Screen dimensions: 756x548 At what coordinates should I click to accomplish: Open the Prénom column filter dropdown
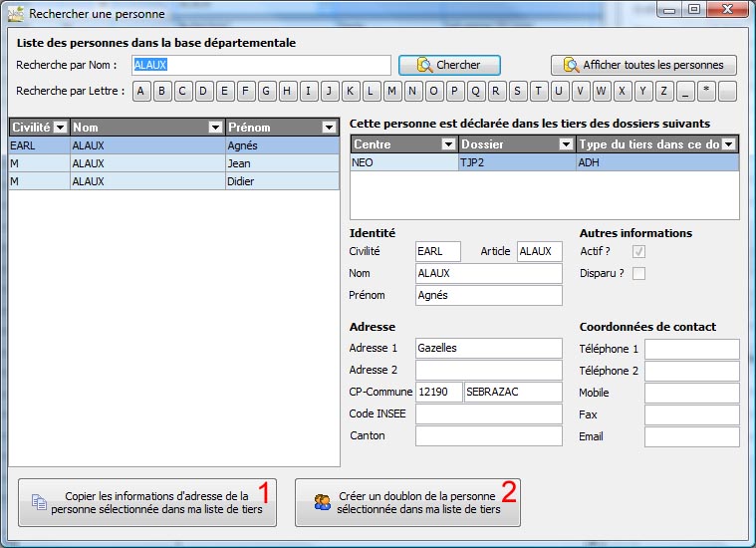tap(329, 128)
